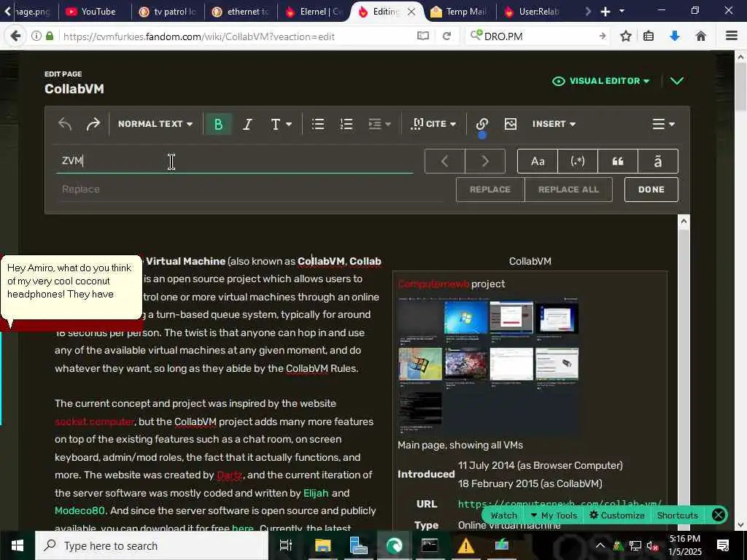Click the Find field containing ZVM
Viewport: 747px width, 560px height.
pos(234,161)
